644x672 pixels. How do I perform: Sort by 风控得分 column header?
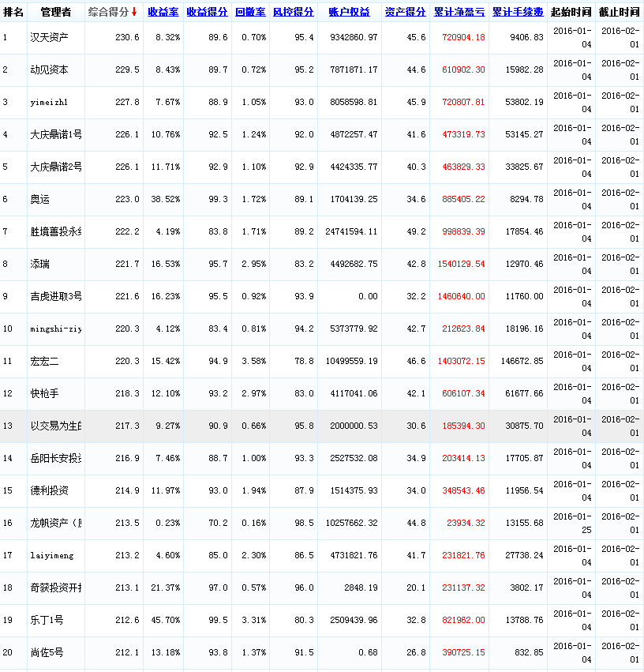click(294, 12)
